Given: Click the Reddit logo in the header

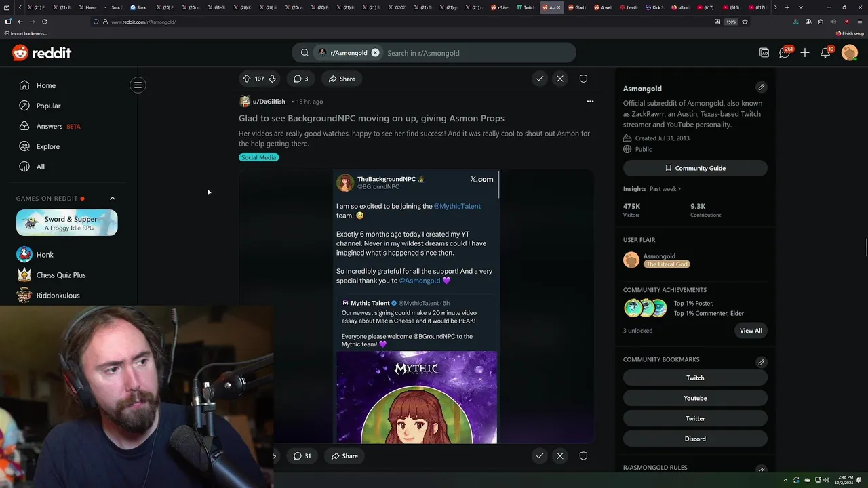Looking at the screenshot, I should pyautogui.click(x=41, y=53).
